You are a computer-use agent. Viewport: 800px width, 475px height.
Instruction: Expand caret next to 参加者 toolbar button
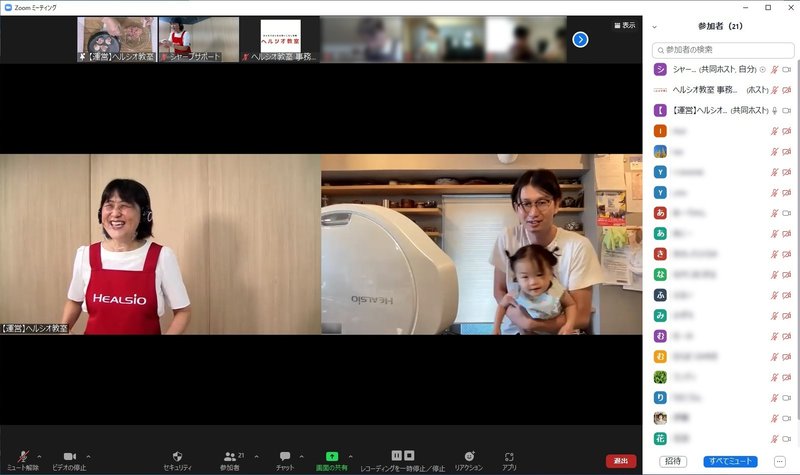[256, 456]
